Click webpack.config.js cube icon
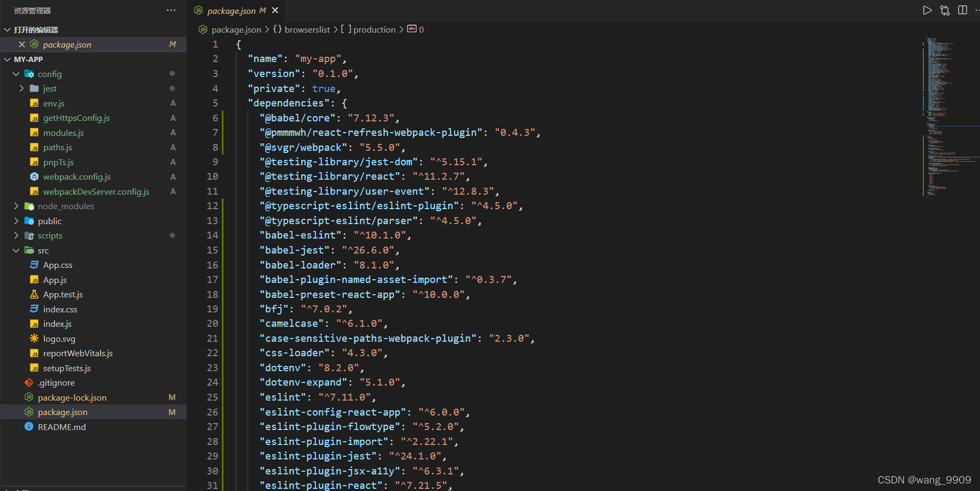Viewport: 980px width, 491px height. [34, 177]
